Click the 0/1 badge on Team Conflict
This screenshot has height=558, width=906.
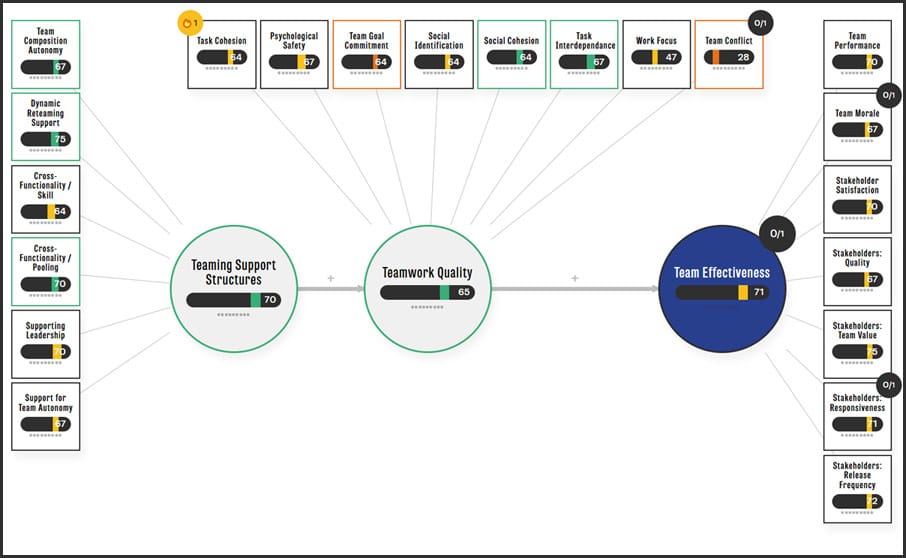point(761,22)
